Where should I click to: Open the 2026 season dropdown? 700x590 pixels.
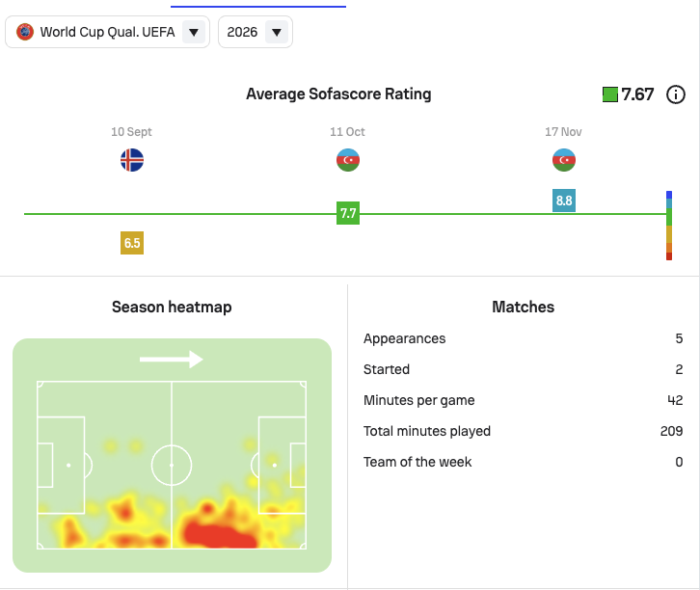255,32
